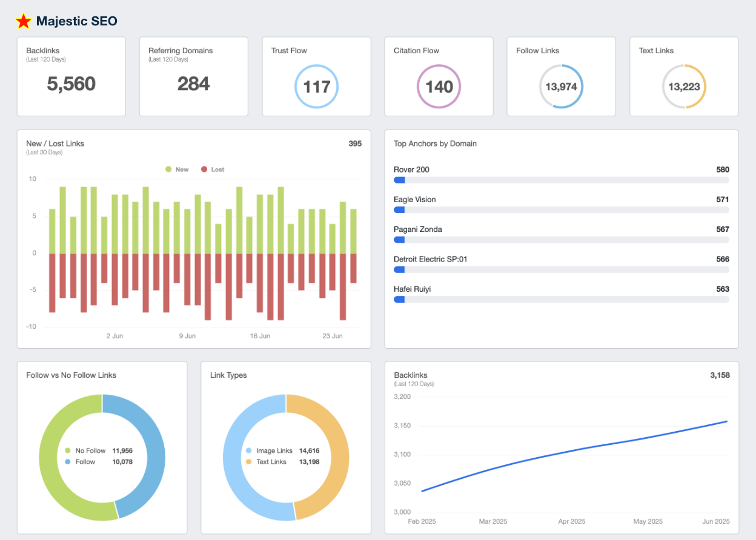Click the Text Links ring gauge
Image resolution: width=756 pixels, height=540 pixels.
(x=684, y=86)
